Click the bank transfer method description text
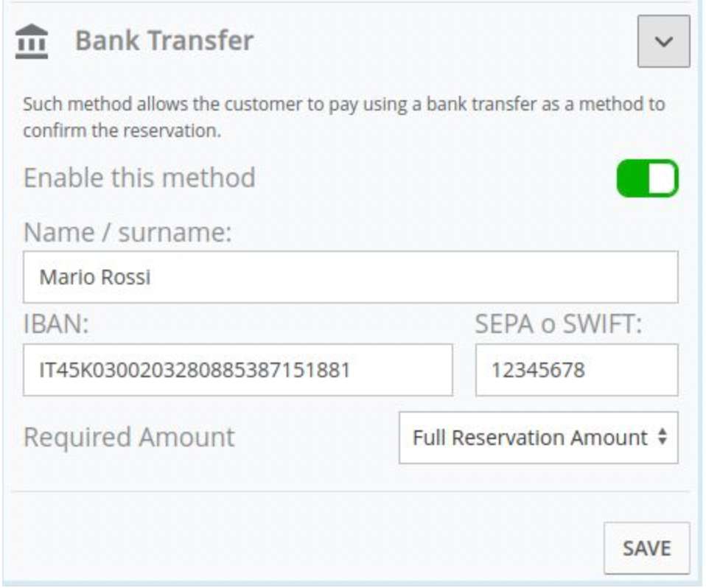This screenshot has width=706, height=588. [x=344, y=117]
